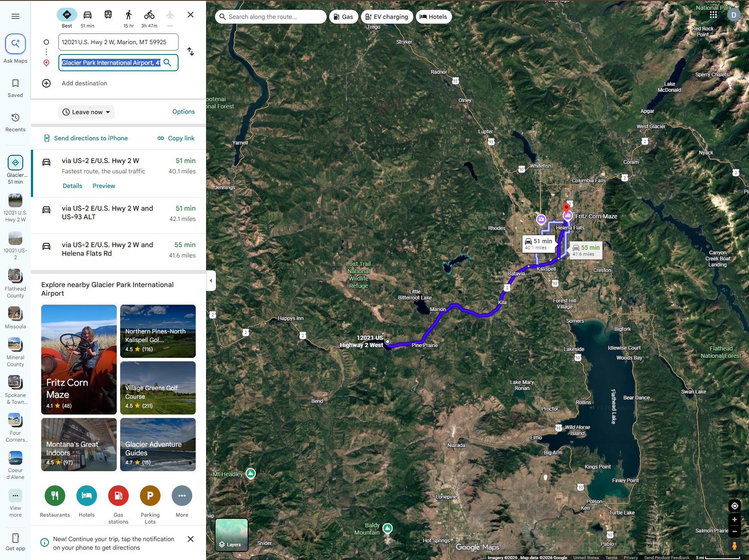Preview the US-2 E route
Viewport: 749px width, 560px height.
(x=104, y=186)
